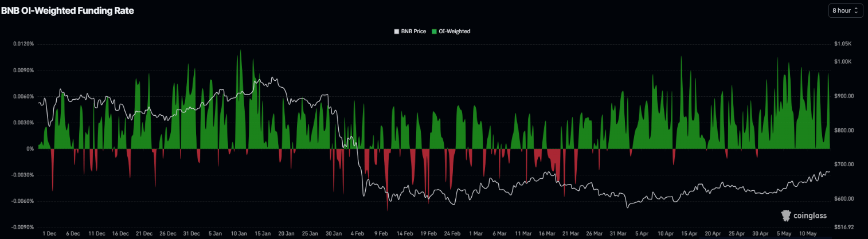Viewport: 868px width, 239px height.
Task: Click the 19 Feb date label
Action: point(429,234)
